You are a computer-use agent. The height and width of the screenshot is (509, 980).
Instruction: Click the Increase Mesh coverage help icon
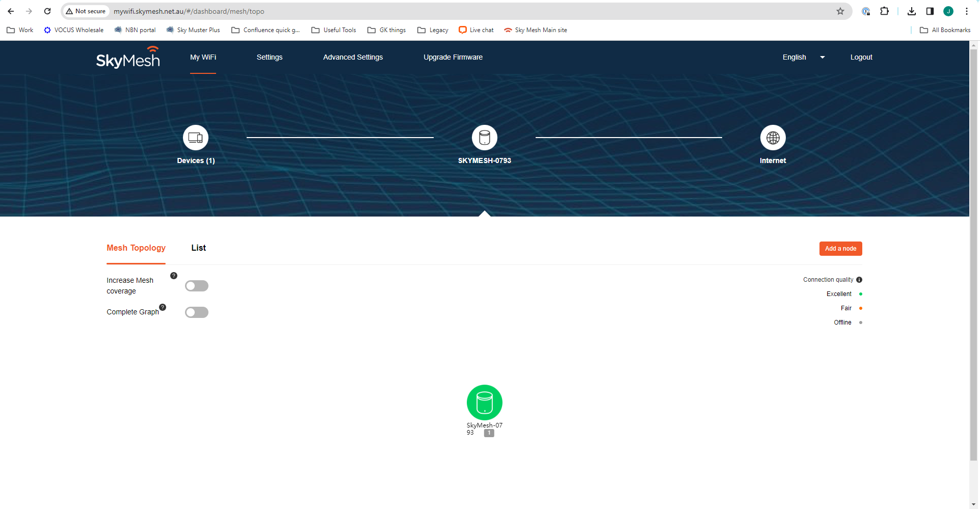[x=174, y=275]
